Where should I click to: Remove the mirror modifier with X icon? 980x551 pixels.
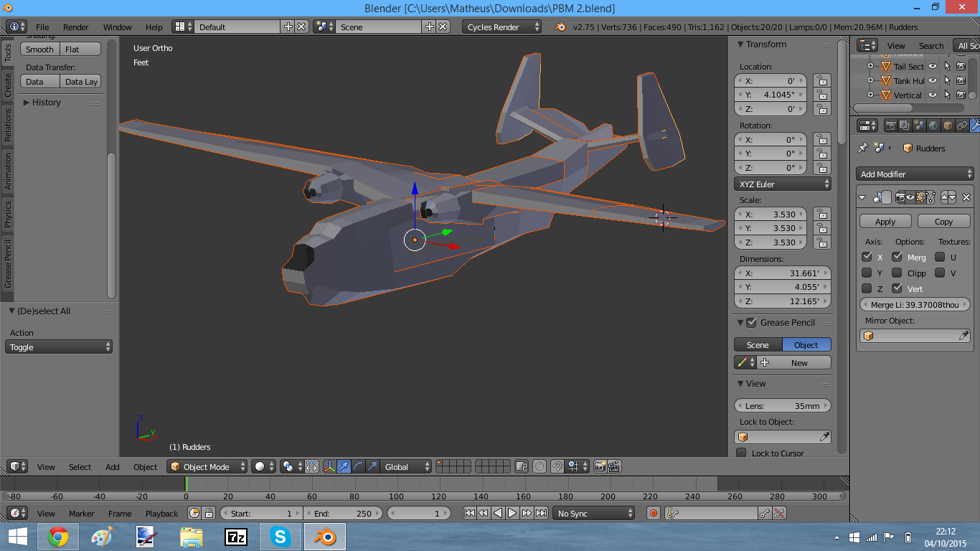(966, 197)
